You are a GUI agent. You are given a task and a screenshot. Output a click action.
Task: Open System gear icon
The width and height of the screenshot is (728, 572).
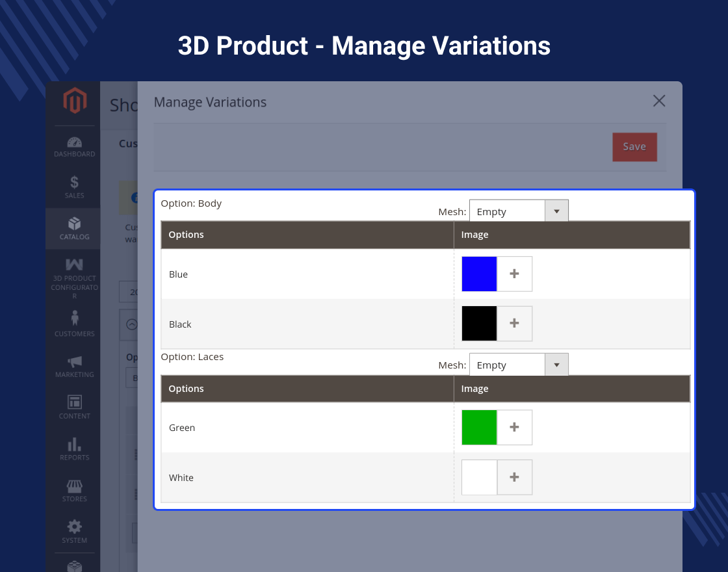pyautogui.click(x=74, y=526)
